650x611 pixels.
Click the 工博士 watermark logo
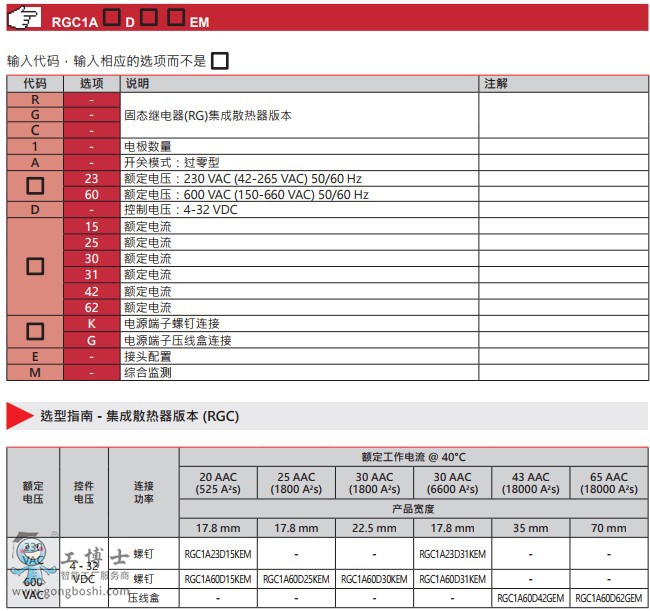70,564
